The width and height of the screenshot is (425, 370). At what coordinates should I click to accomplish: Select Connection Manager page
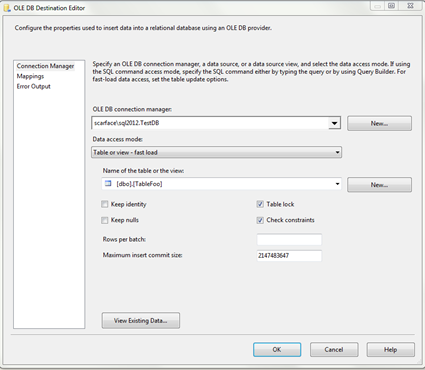click(x=45, y=66)
